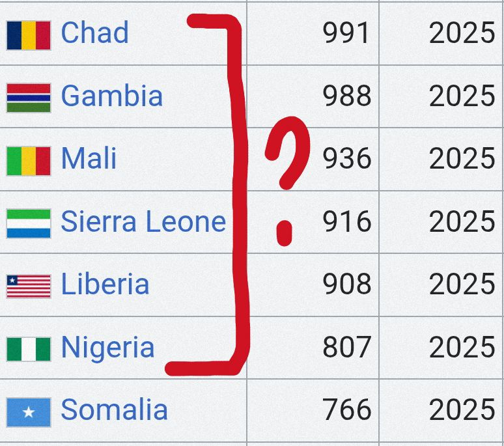
Task: Click the Sierra Leone flag icon
Action: click(x=29, y=223)
